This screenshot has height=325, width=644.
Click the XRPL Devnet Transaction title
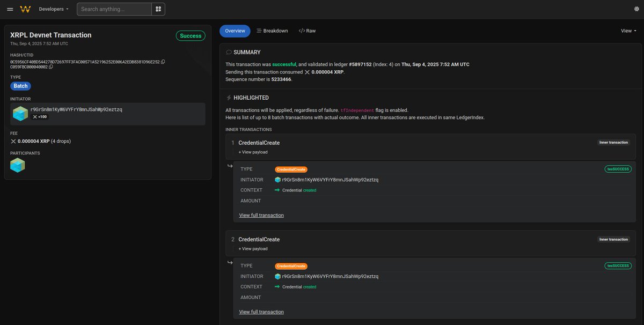click(x=51, y=35)
